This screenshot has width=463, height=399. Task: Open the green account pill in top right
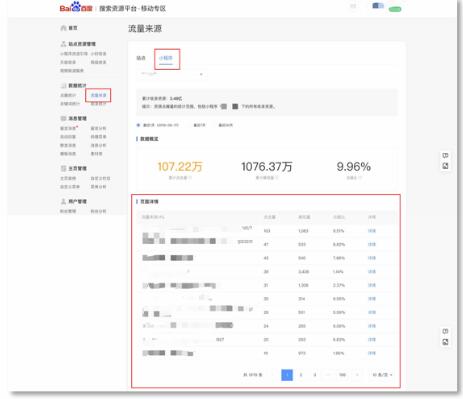coord(395,9)
